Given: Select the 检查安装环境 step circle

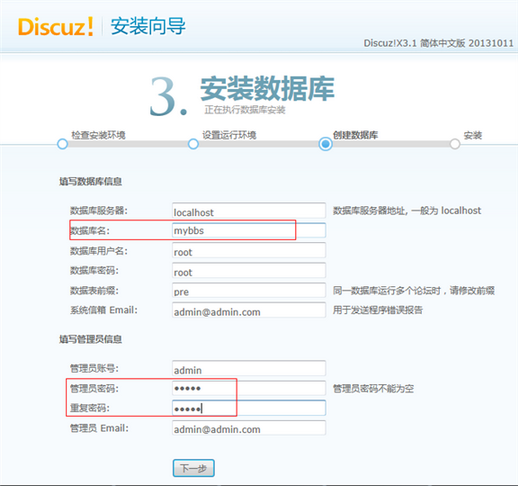Looking at the screenshot, I should pos(62,144).
